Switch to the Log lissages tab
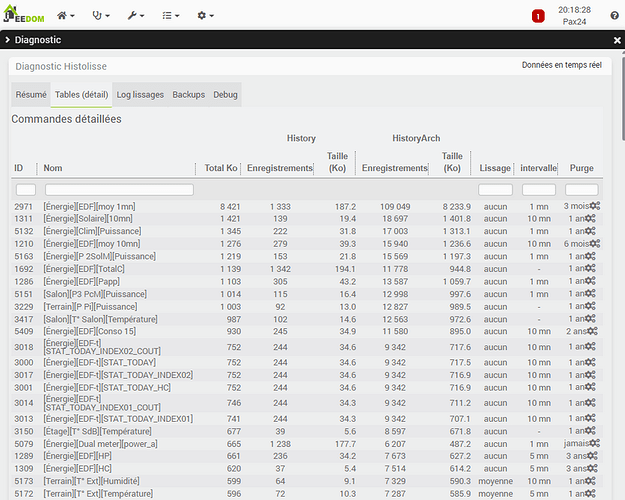The width and height of the screenshot is (625, 500). (x=140, y=95)
